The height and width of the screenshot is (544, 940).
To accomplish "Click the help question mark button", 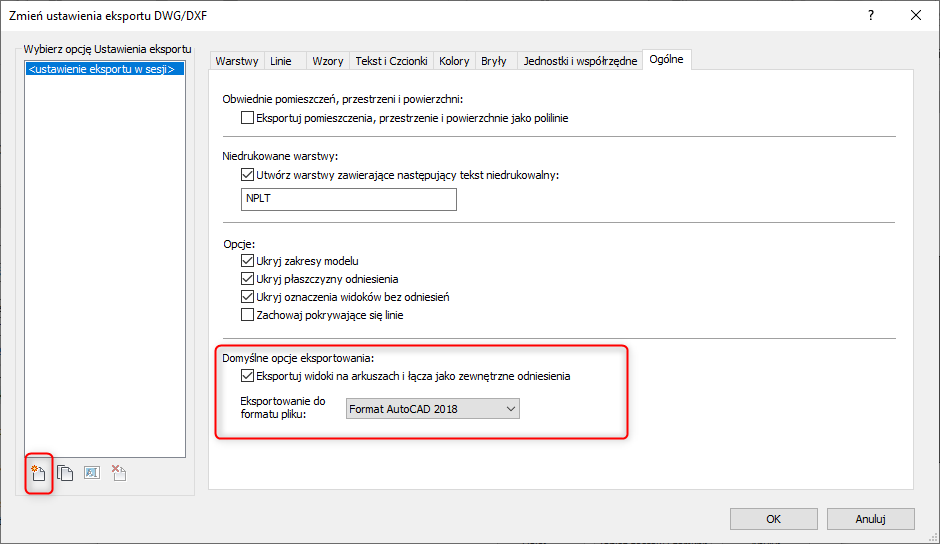I will pos(871,15).
